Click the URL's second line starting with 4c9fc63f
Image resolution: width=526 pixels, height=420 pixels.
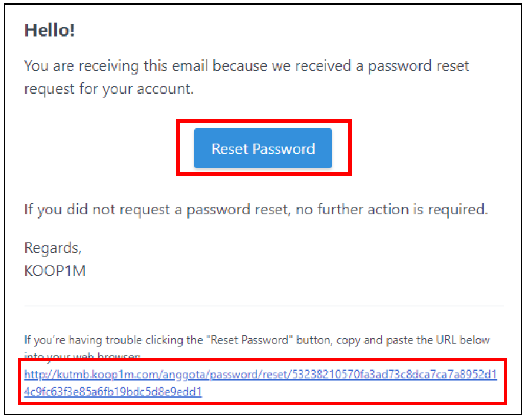pos(113,391)
